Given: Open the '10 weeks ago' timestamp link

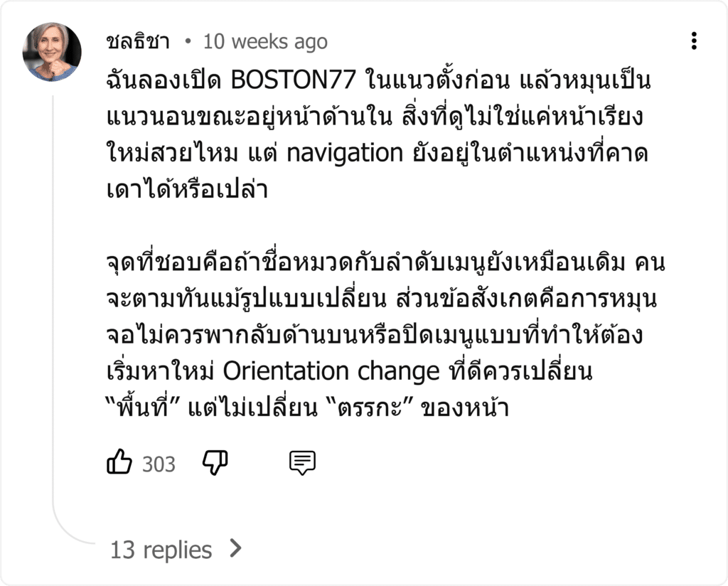Looking at the screenshot, I should coord(266,42).
